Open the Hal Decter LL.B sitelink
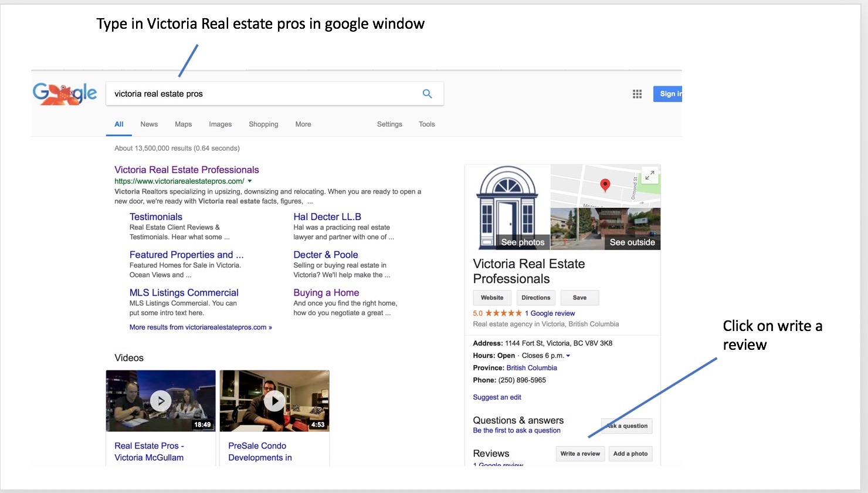The width and height of the screenshot is (868, 493). [327, 217]
